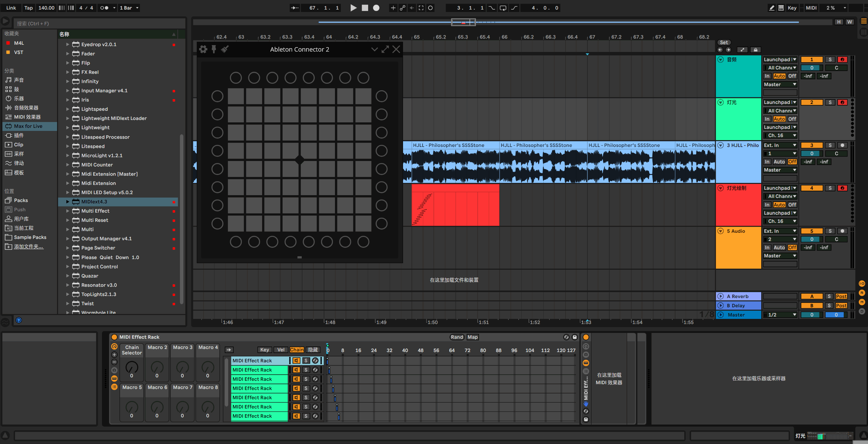The height and width of the screenshot is (444, 868).
Task: Solo the 3 HJLL - Philo track
Action: 830,145
